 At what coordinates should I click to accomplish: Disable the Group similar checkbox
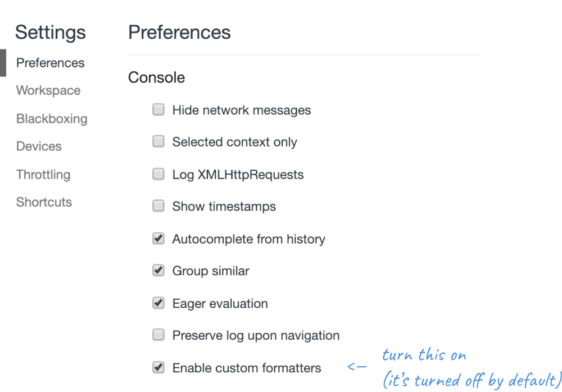coord(158,271)
